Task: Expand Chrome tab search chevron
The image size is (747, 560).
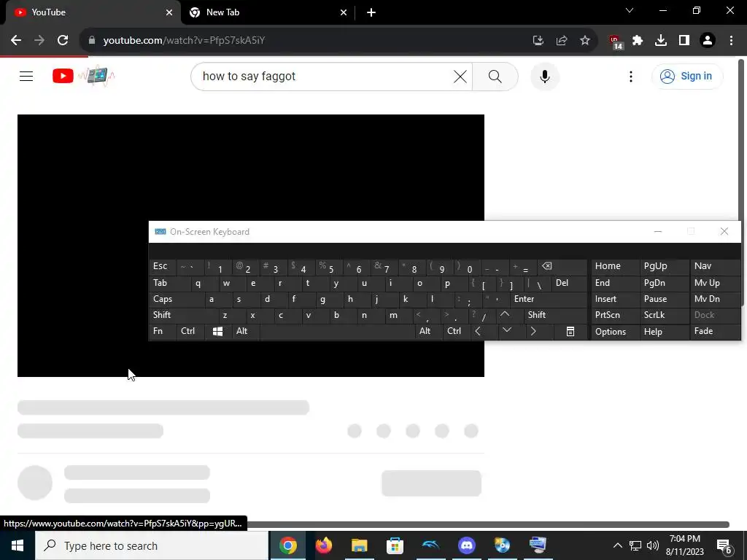Action: pyautogui.click(x=630, y=10)
